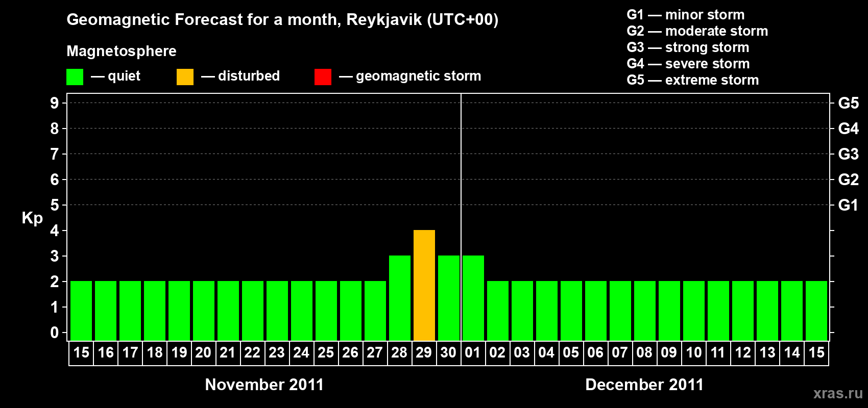Click the G3 axis label on right
The image size is (868, 408).
848,154
